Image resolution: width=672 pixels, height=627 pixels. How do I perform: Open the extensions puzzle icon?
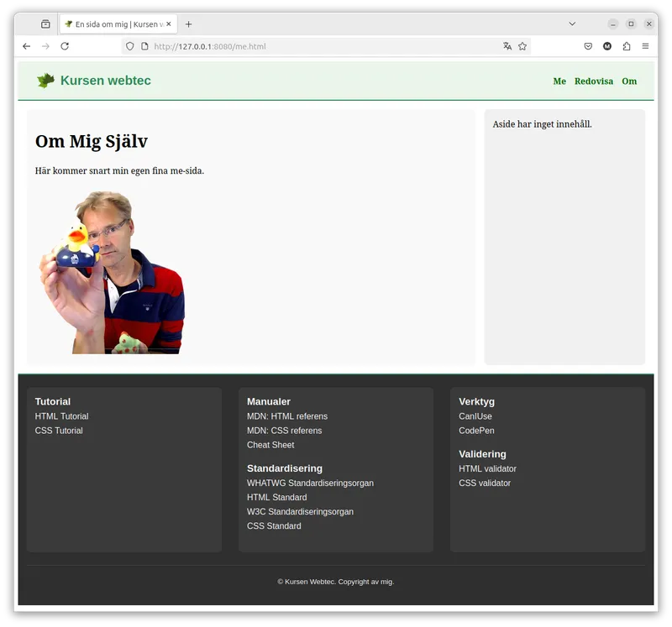click(627, 46)
